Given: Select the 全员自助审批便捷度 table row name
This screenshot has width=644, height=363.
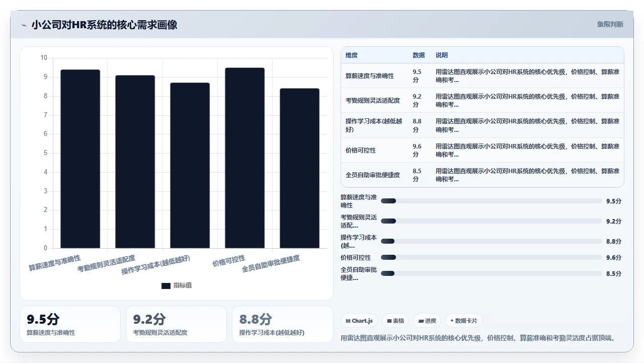Looking at the screenshot, I should pyautogui.click(x=373, y=175).
